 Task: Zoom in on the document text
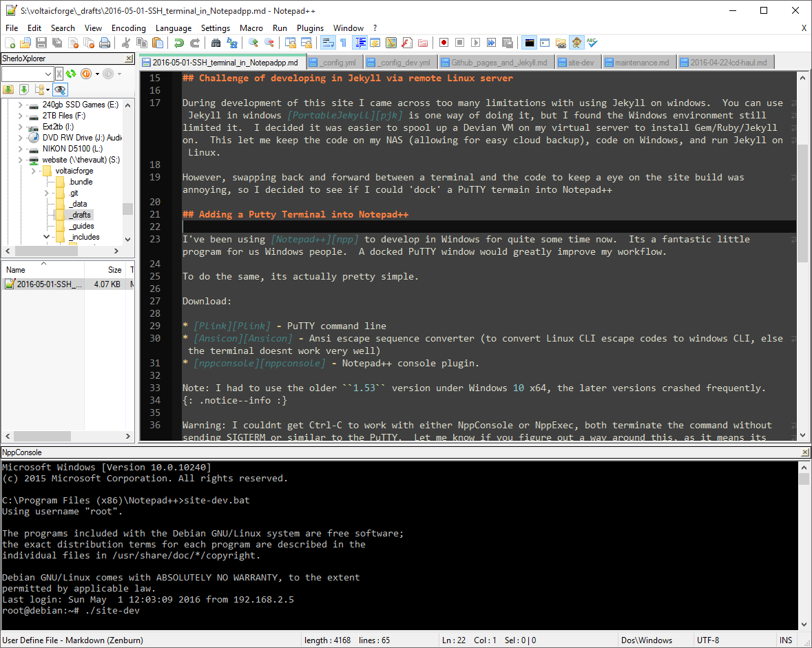tap(253, 42)
